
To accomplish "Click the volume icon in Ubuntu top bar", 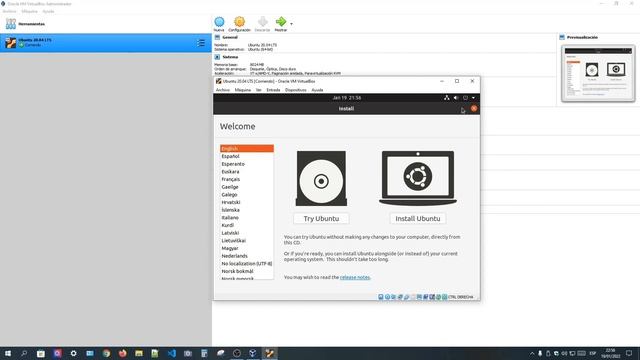I will [x=456, y=98].
